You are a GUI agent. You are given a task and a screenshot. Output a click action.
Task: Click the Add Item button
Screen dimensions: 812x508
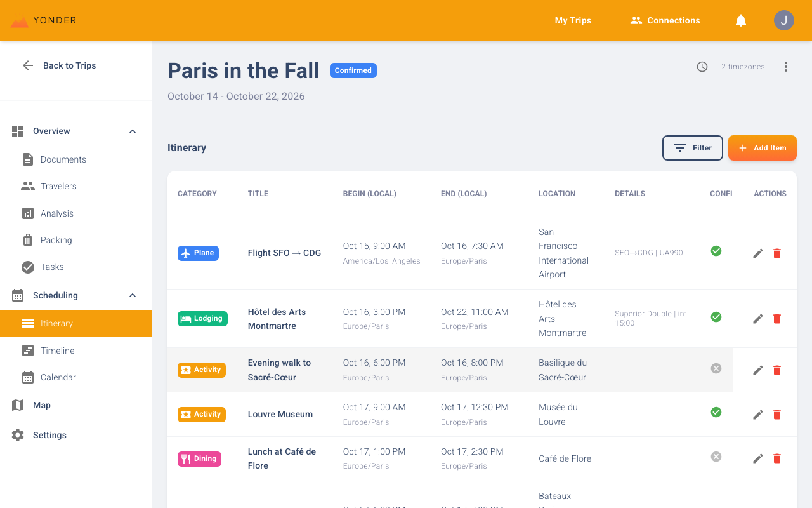click(x=762, y=147)
